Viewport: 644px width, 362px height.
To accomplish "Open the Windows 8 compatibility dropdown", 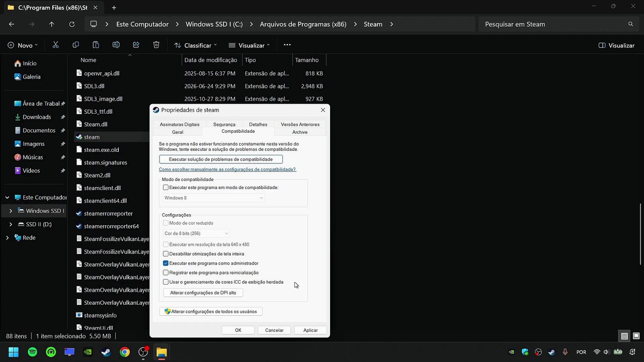I will (214, 198).
